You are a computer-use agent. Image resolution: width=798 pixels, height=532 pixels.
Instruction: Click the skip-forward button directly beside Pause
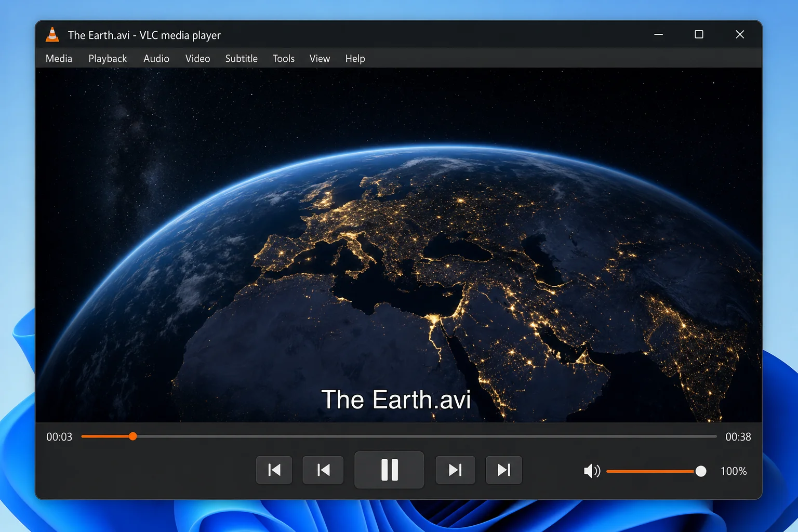pyautogui.click(x=455, y=470)
